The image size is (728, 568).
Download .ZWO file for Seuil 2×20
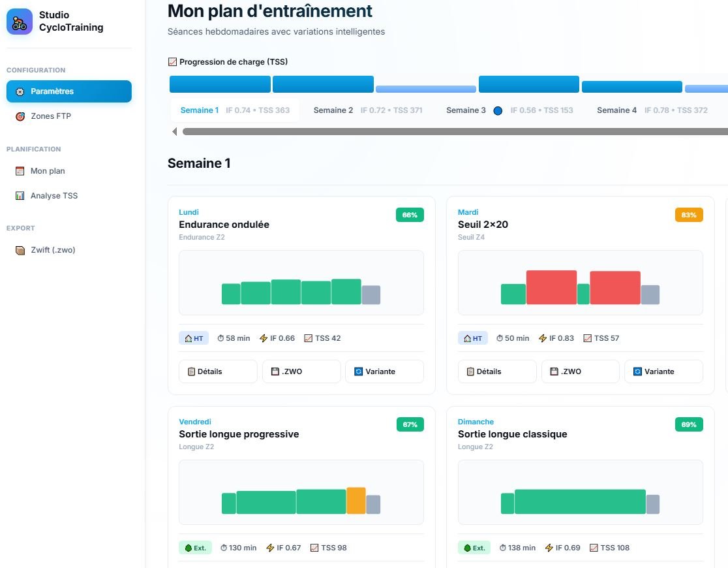pos(580,371)
